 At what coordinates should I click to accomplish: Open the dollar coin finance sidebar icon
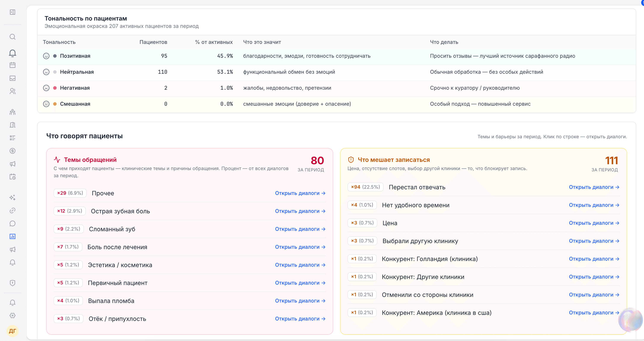[13, 151]
